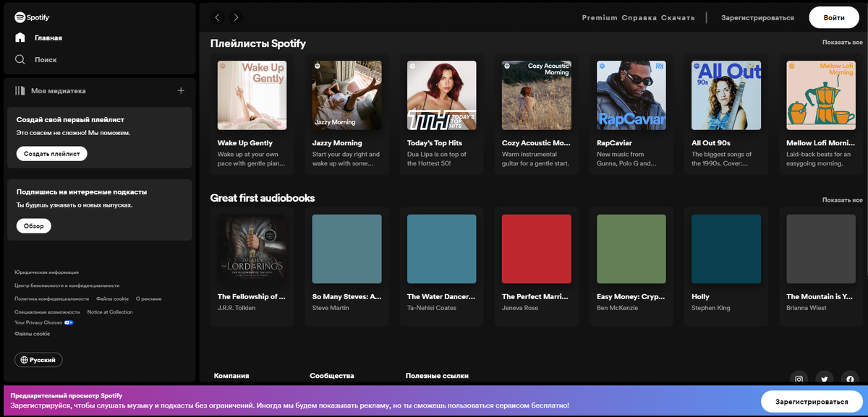Open Специальные возможности link
This screenshot has height=417, width=868.
click(47, 311)
